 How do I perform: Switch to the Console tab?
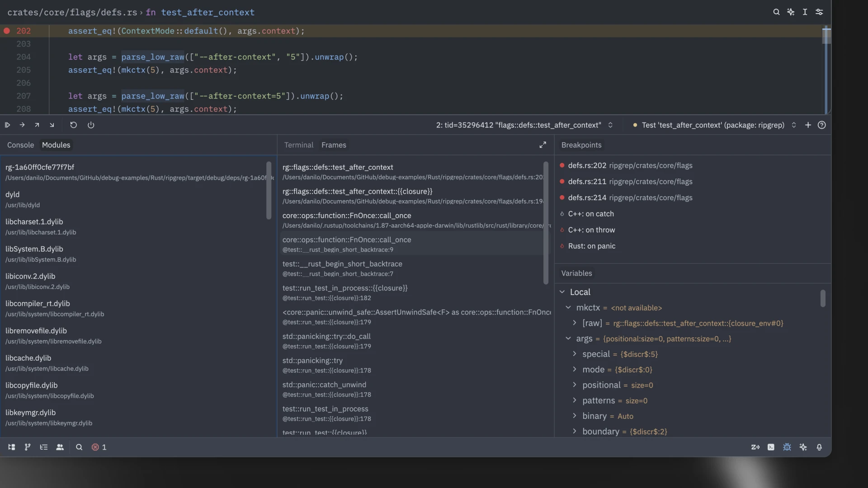pos(20,145)
